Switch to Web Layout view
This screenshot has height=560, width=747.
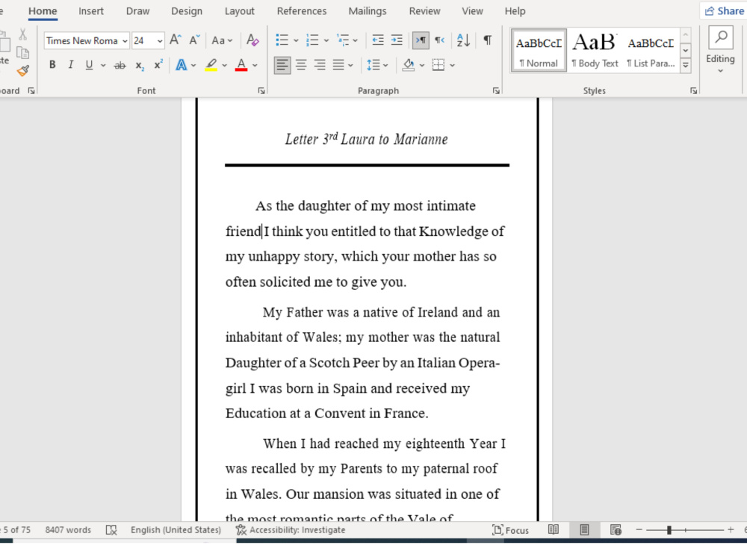click(616, 530)
